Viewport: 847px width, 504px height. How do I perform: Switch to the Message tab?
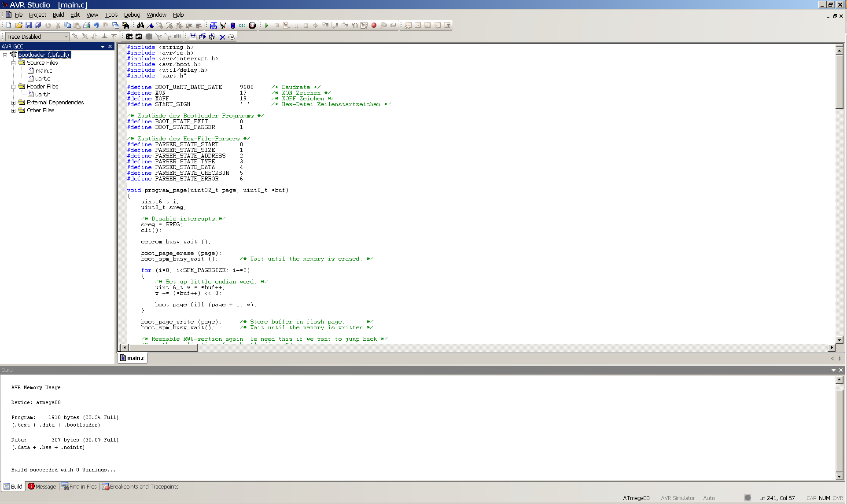tap(42, 486)
